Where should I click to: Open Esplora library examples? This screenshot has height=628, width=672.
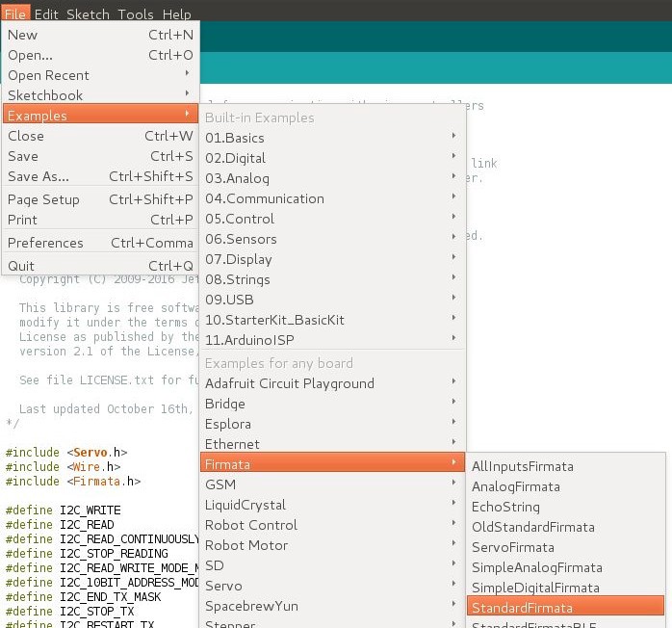(x=332, y=424)
